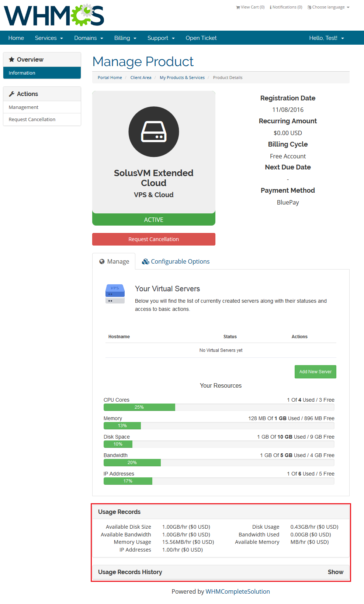The width and height of the screenshot is (364, 604).
Task: Click Open Ticket in navigation bar
Action: (x=201, y=38)
